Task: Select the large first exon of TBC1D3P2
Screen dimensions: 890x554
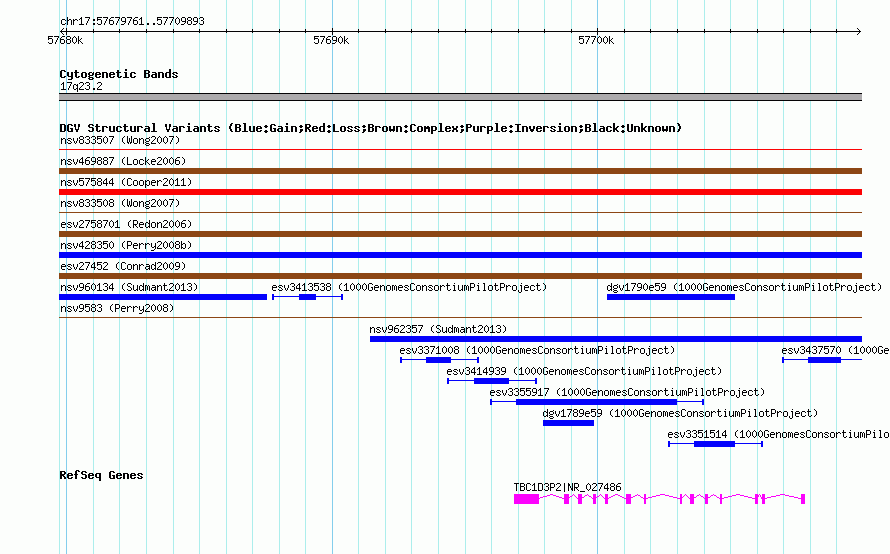Action: (x=526, y=499)
